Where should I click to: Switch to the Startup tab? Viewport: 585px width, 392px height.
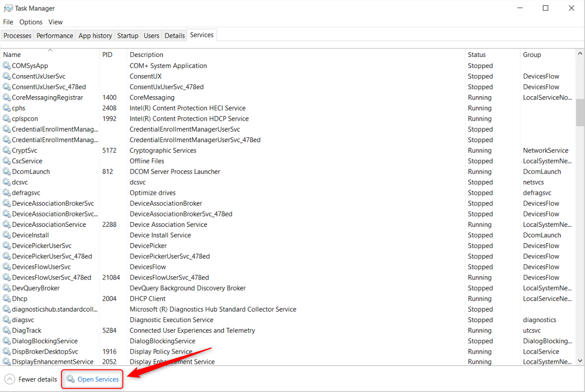click(x=128, y=35)
